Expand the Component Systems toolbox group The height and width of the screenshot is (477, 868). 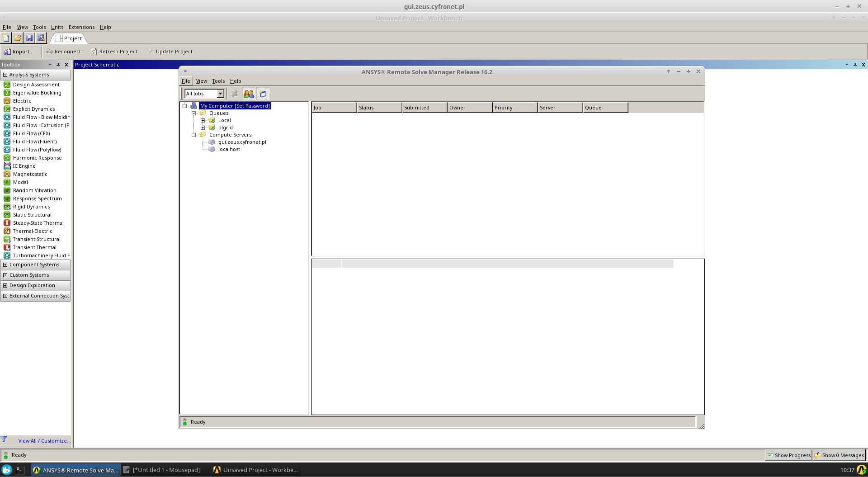[x=5, y=264]
